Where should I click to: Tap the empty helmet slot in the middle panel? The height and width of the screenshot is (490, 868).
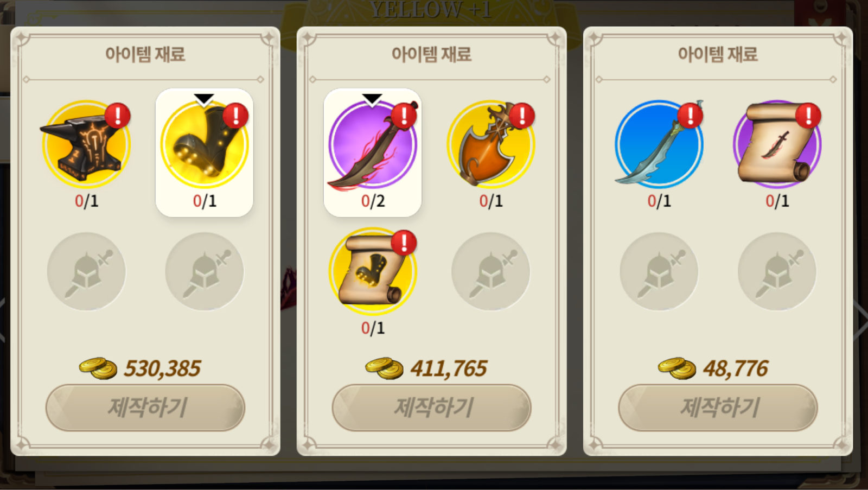tap(491, 271)
